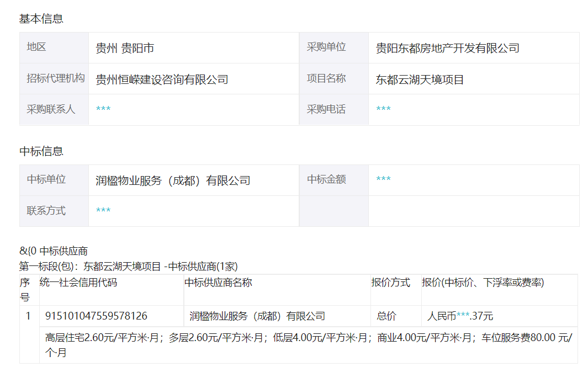Click masked asterisks in 人民币 bid price

click(463, 316)
